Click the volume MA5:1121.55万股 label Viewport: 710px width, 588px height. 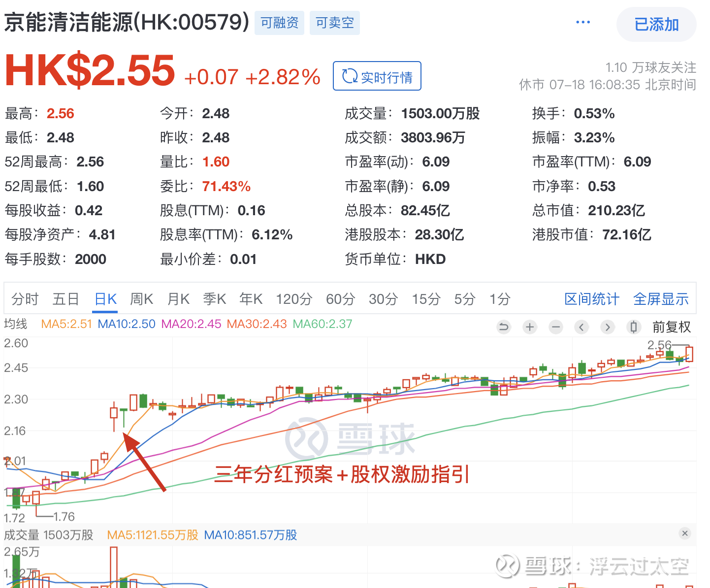tap(153, 535)
